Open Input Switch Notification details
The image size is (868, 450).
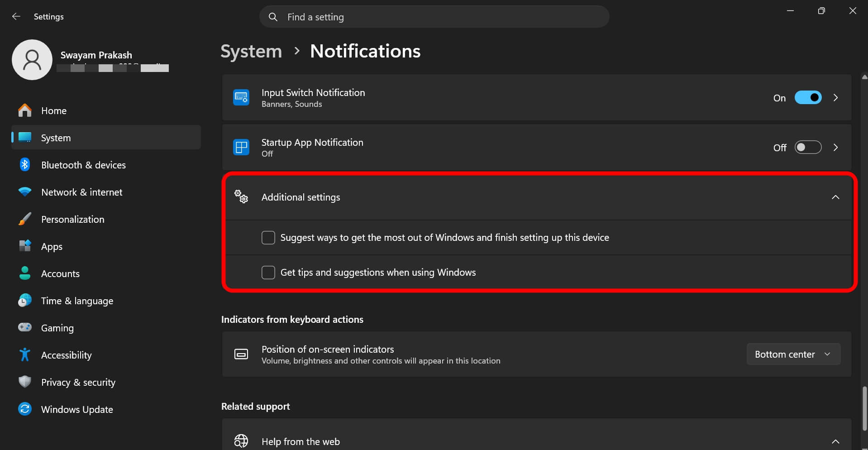tap(835, 97)
